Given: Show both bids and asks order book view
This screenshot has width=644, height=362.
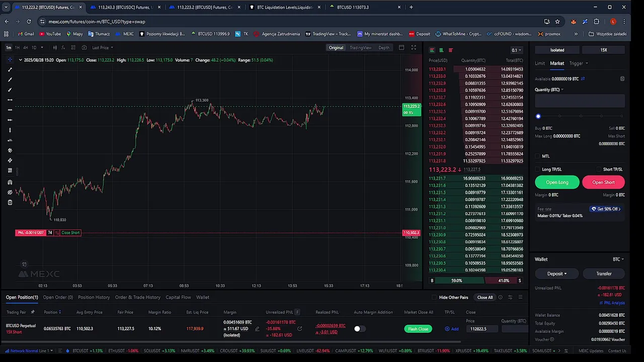Looking at the screenshot, I should point(432,50).
